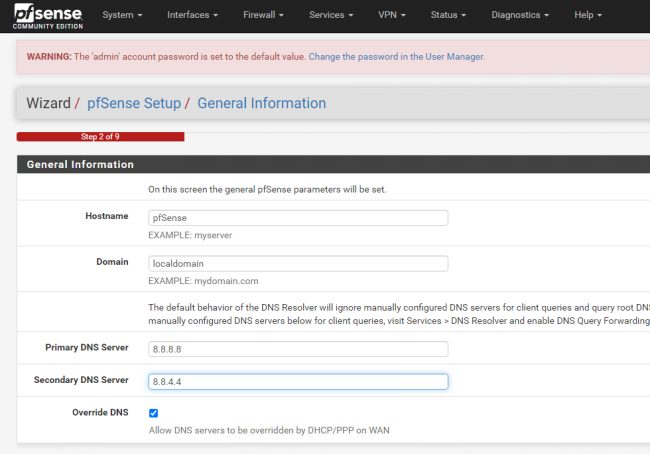
Task: Click the 'Allow DNS servers to be overridden' description
Action: coord(269,430)
